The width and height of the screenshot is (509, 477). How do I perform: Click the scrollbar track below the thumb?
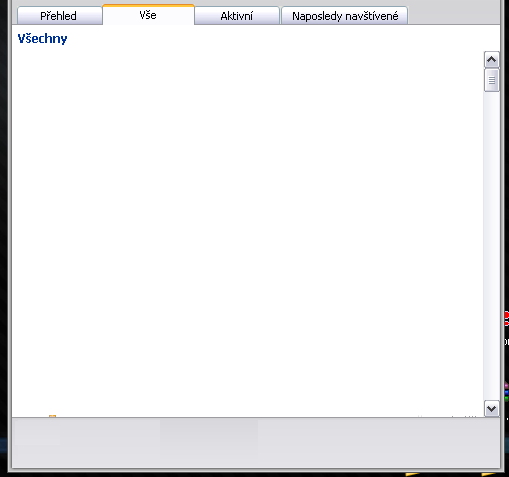[491, 245]
